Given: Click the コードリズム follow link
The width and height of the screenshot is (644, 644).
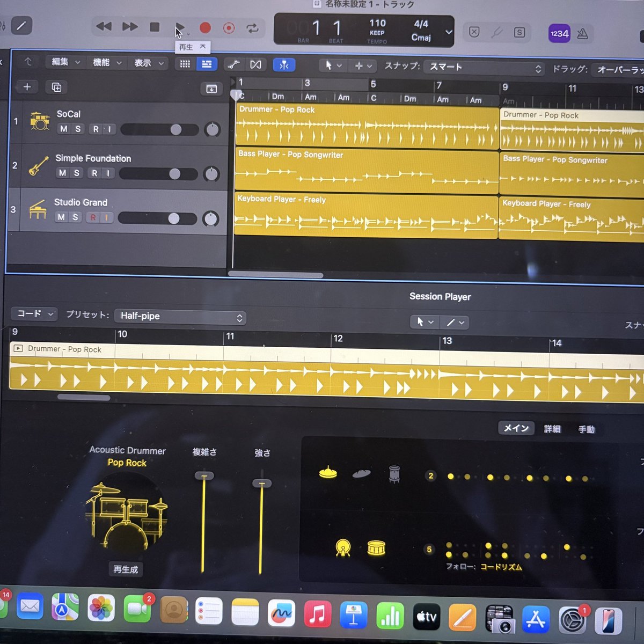Looking at the screenshot, I should (500, 567).
